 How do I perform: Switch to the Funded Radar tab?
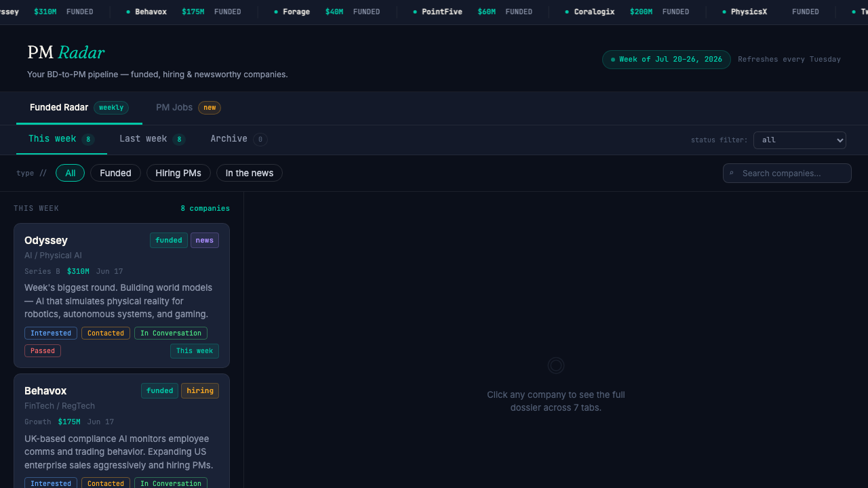[x=79, y=108]
